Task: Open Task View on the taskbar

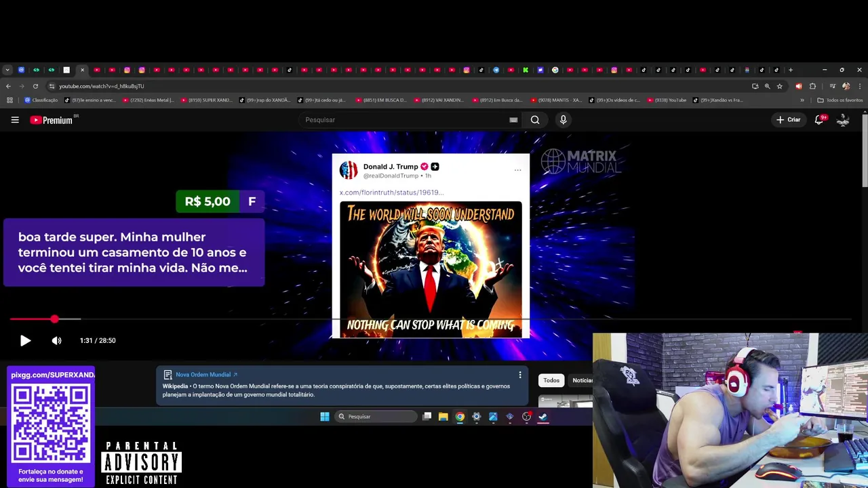Action: pos(427,417)
